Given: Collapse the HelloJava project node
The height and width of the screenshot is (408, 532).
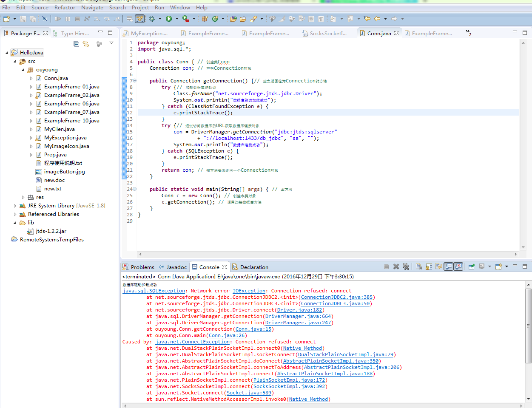Looking at the screenshot, I should [x=7, y=53].
